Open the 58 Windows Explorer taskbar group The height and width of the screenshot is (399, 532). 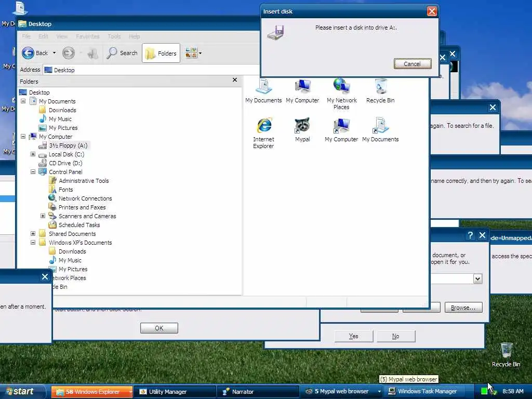coord(92,392)
